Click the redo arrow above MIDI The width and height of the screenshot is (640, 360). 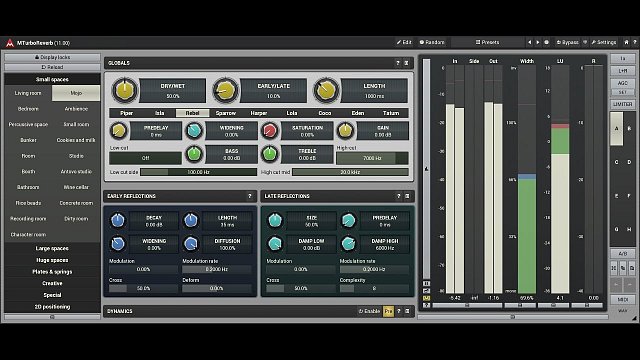pos(629,284)
